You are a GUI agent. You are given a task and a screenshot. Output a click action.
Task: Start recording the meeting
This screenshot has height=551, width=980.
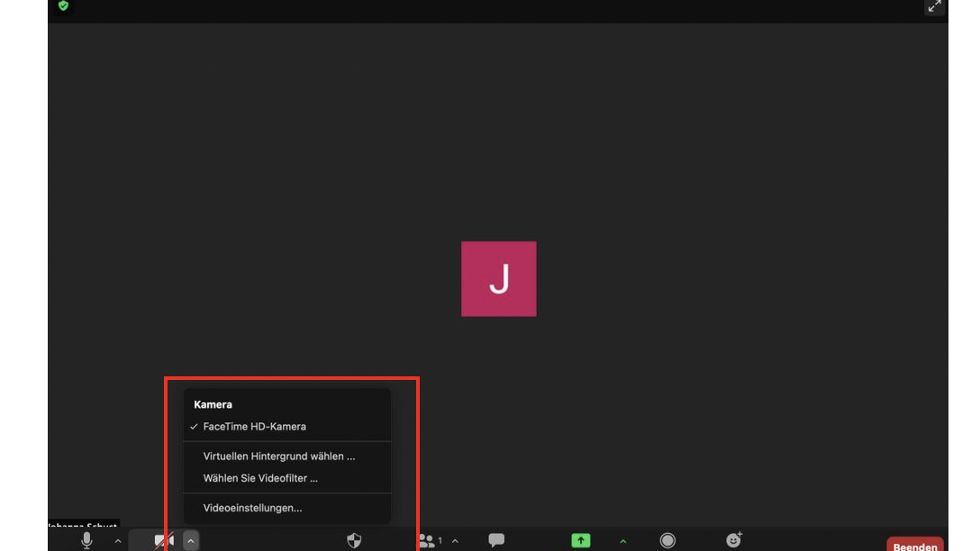coord(667,540)
